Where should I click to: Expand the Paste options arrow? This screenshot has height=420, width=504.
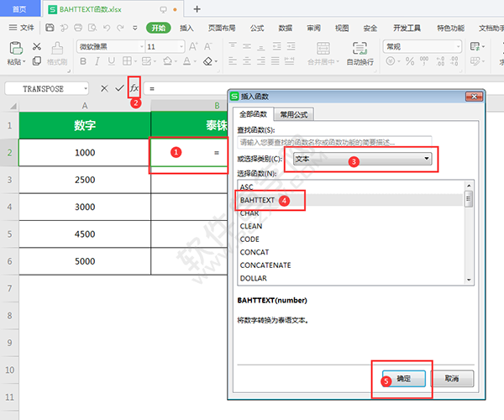click(24, 61)
